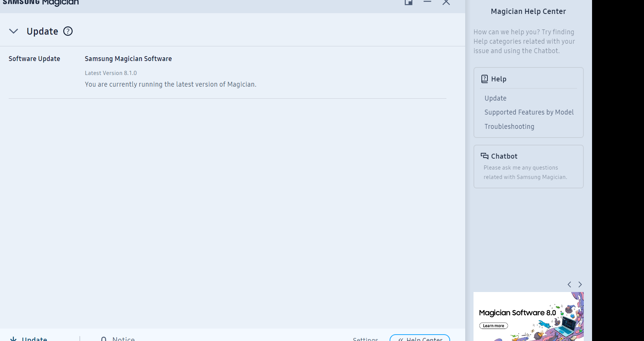The image size is (644, 341).
Task: Click the 'Software Update' label
Action: click(34, 59)
